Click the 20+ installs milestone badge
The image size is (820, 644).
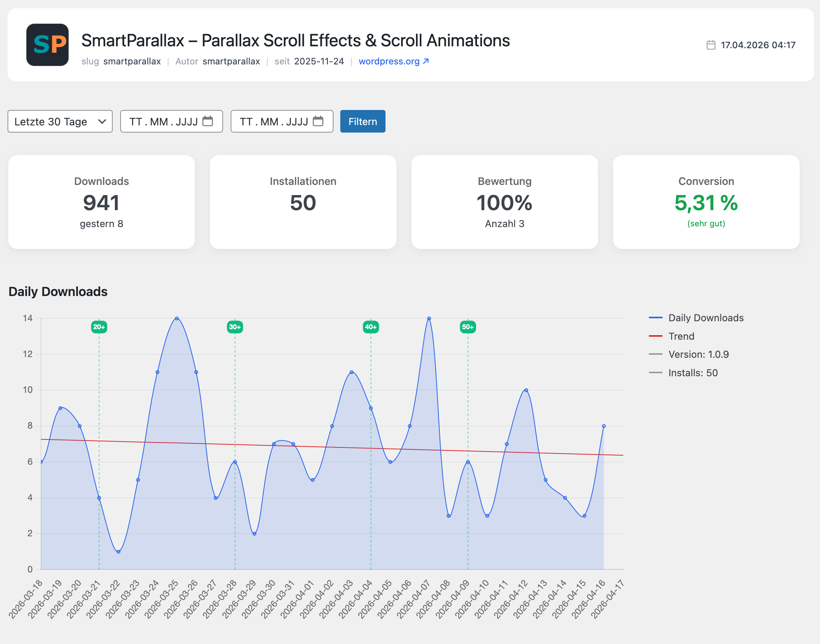point(99,327)
